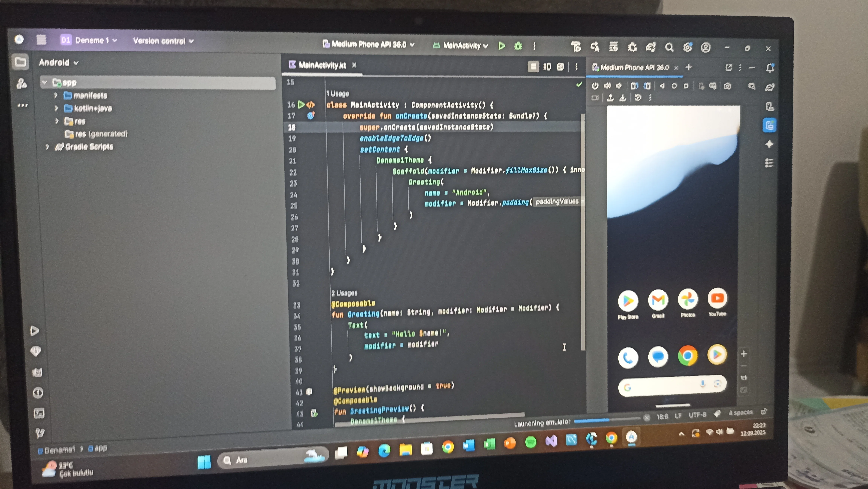This screenshot has height=489, width=868.
Task: Open Logcat tool window cat icon
Action: pyautogui.click(x=37, y=372)
